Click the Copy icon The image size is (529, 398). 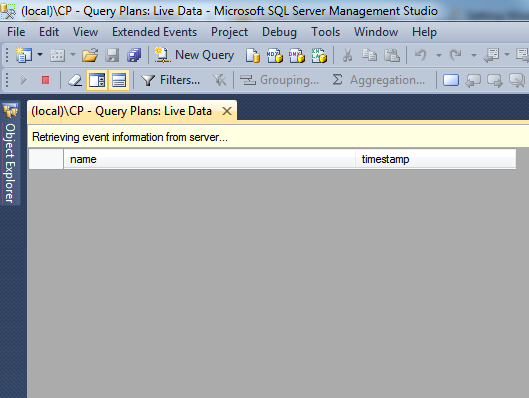[370, 55]
